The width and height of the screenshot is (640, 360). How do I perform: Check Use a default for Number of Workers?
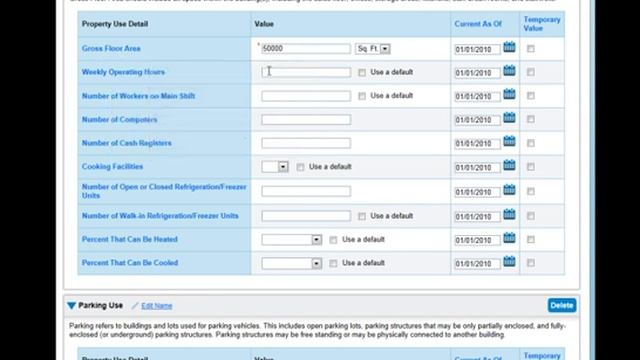[x=362, y=96]
